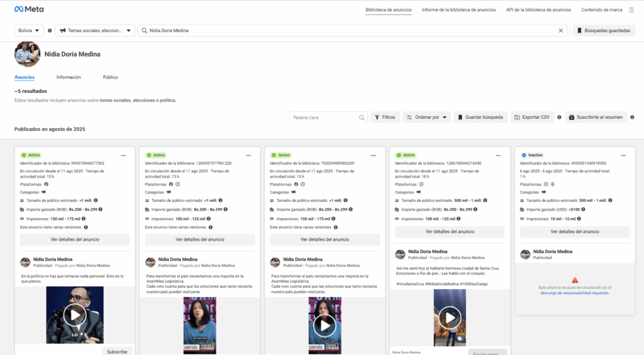
Task: Switch to the Público tab
Action: click(110, 77)
